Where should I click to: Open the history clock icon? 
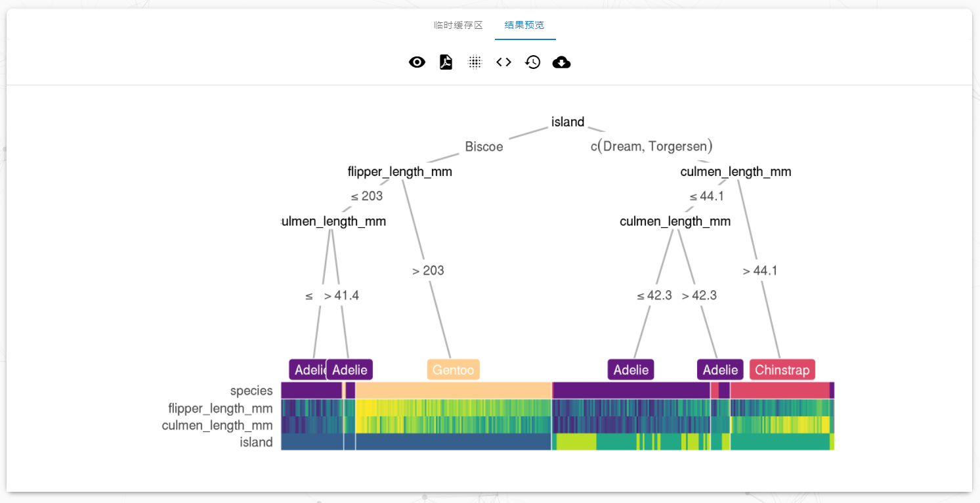pos(532,62)
